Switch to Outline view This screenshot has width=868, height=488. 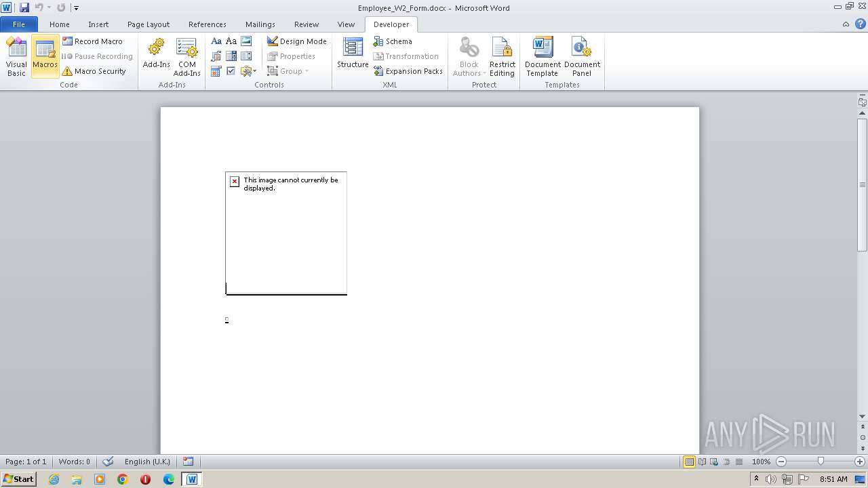726,462
